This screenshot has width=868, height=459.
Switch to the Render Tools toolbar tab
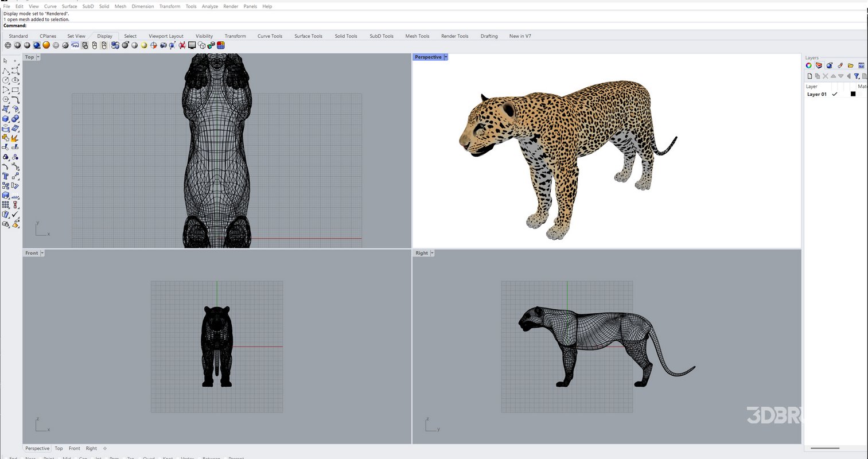click(x=454, y=36)
